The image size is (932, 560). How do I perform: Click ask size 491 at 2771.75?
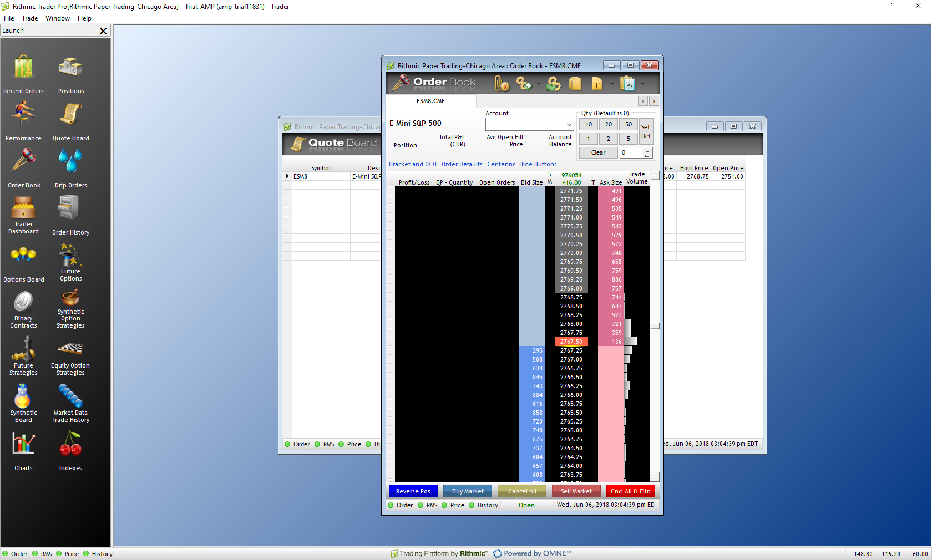pyautogui.click(x=611, y=191)
